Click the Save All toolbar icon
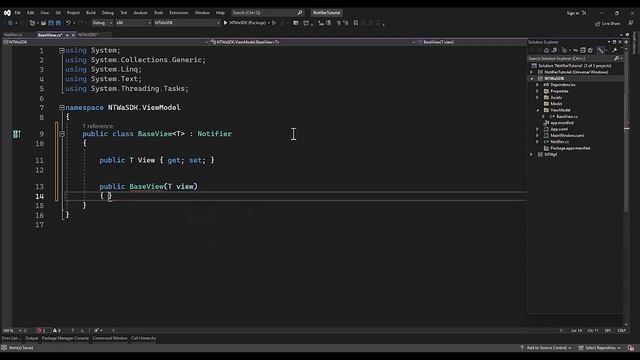640x360 pixels. [x=58, y=23]
